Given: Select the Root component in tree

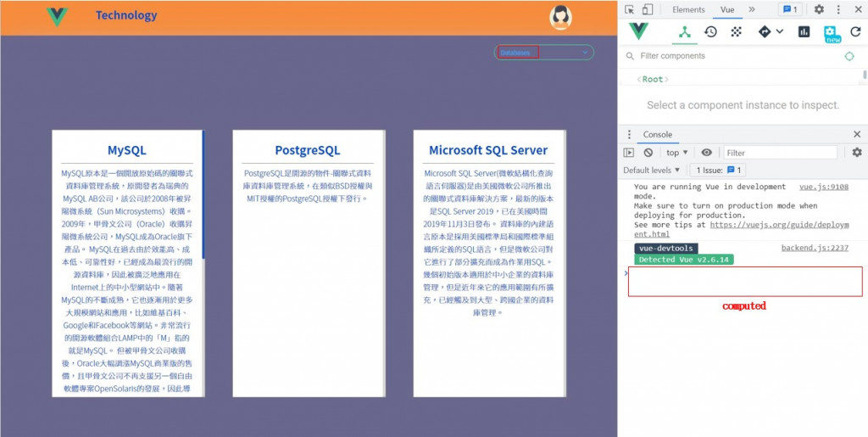Looking at the screenshot, I should tap(653, 79).
